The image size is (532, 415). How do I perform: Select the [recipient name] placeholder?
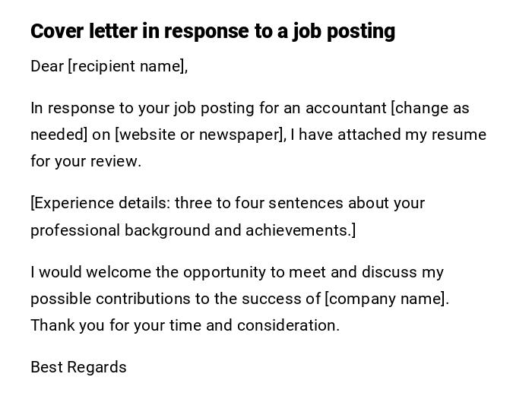(126, 66)
